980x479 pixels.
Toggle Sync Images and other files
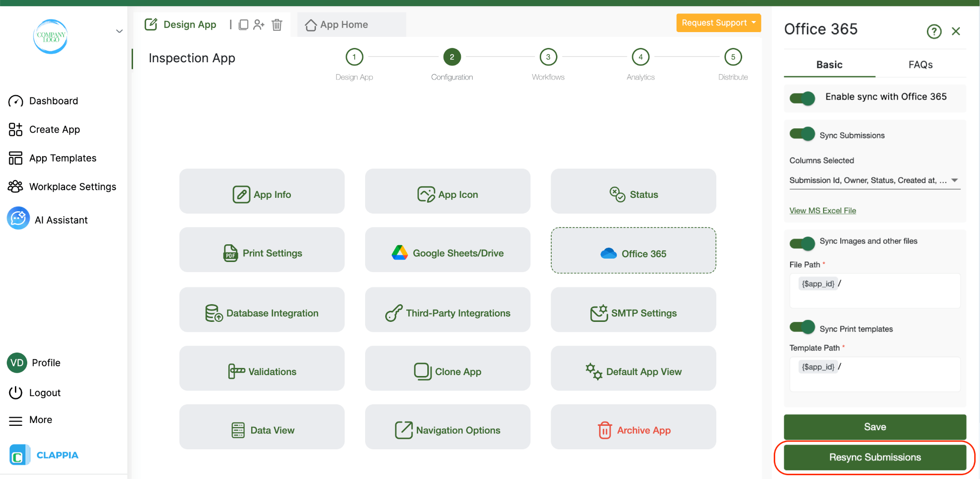[802, 243]
